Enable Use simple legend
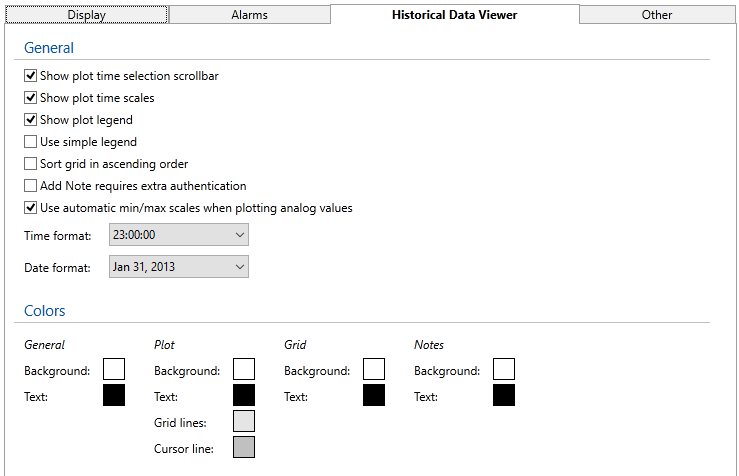The height and width of the screenshot is (476, 739). [31, 142]
